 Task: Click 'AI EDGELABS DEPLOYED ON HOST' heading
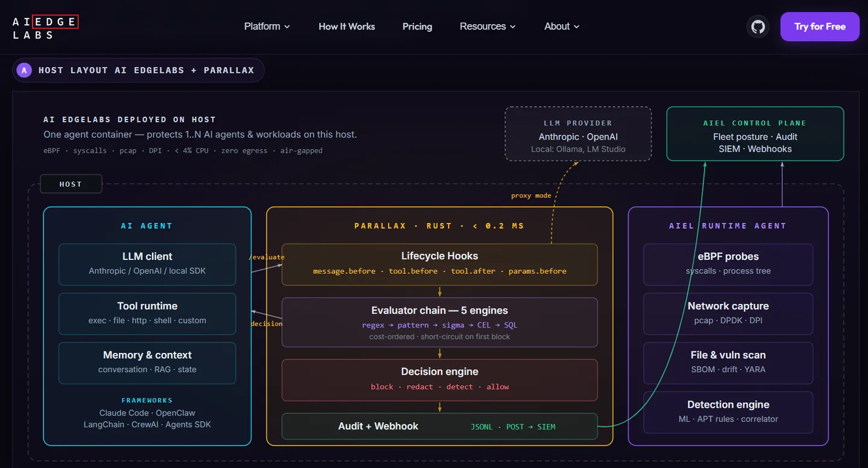pyautogui.click(x=130, y=119)
